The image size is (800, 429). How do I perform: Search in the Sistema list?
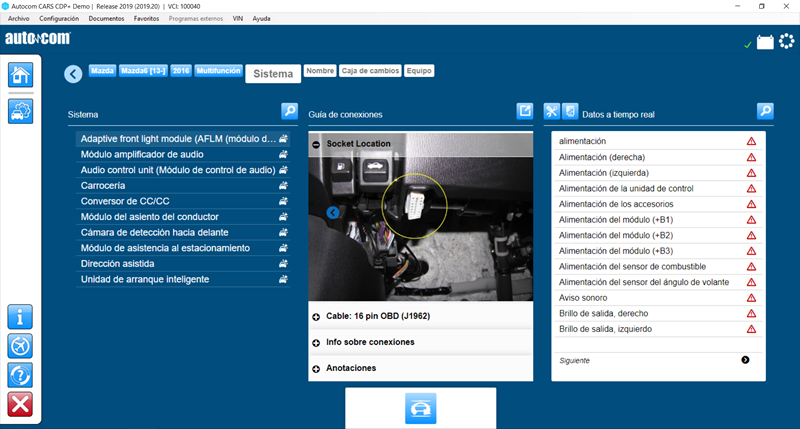289,111
